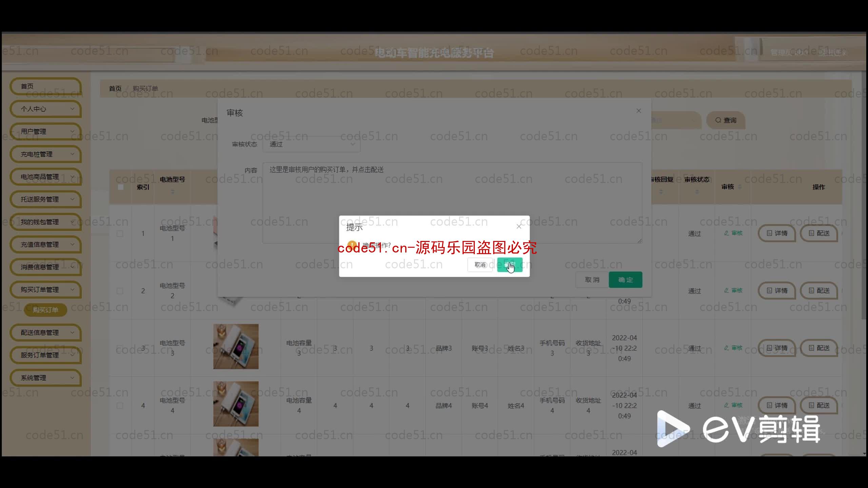This screenshot has width=868, height=488.
Task: Confirm the operation in the 提示 dialog
Action: [510, 265]
